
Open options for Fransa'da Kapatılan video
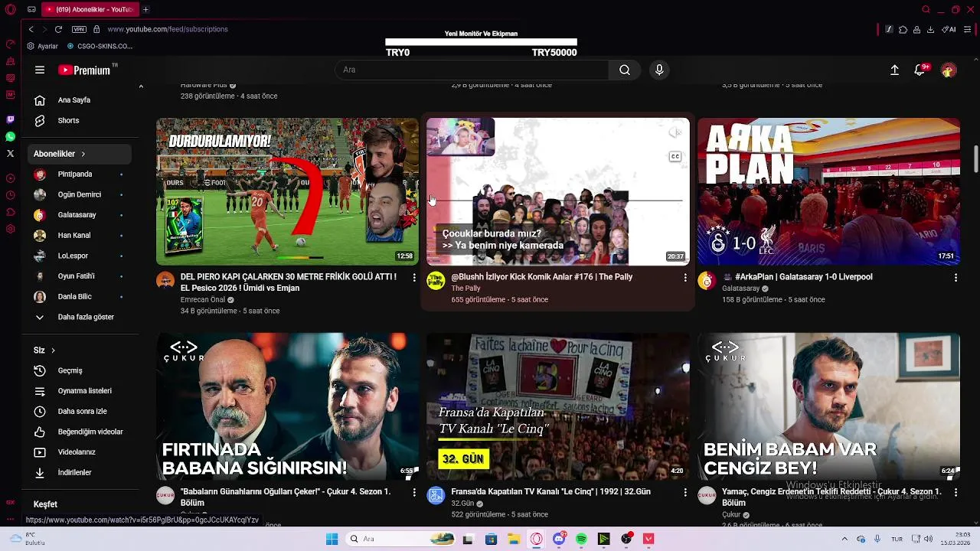point(685,492)
